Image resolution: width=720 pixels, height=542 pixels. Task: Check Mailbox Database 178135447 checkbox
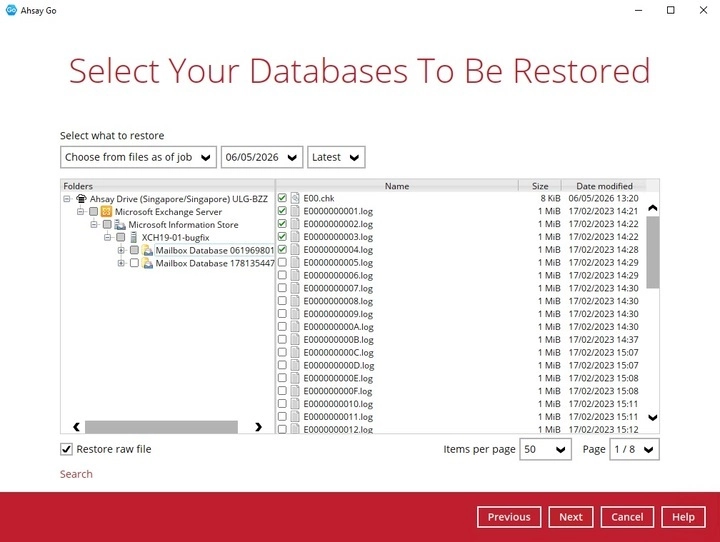(x=134, y=263)
